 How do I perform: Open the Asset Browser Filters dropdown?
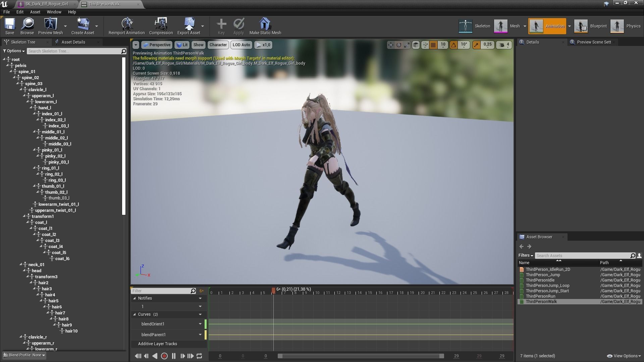pos(526,256)
